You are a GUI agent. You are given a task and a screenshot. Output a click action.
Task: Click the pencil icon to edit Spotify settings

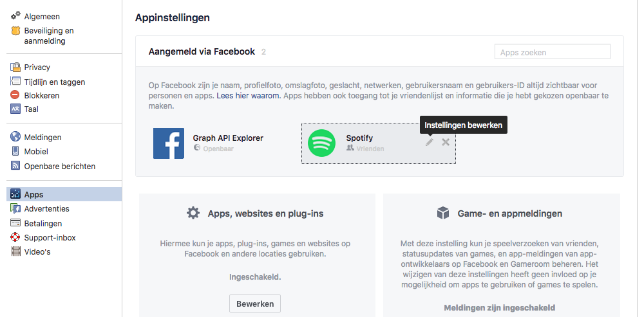click(x=430, y=142)
